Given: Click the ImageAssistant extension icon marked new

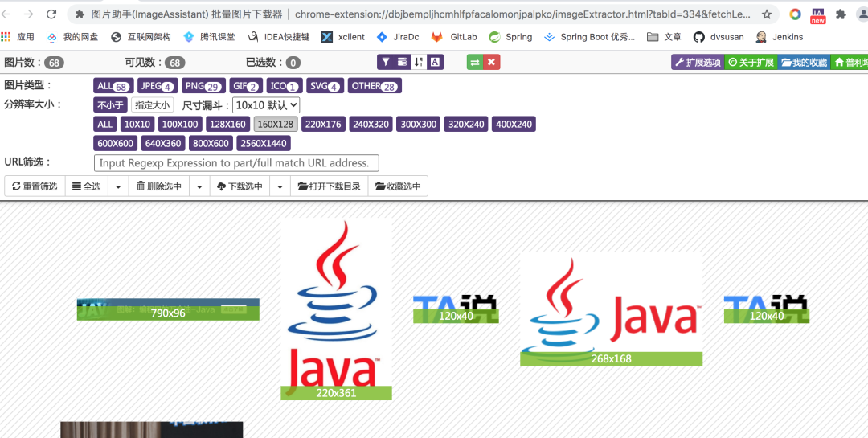Looking at the screenshot, I should point(817,15).
